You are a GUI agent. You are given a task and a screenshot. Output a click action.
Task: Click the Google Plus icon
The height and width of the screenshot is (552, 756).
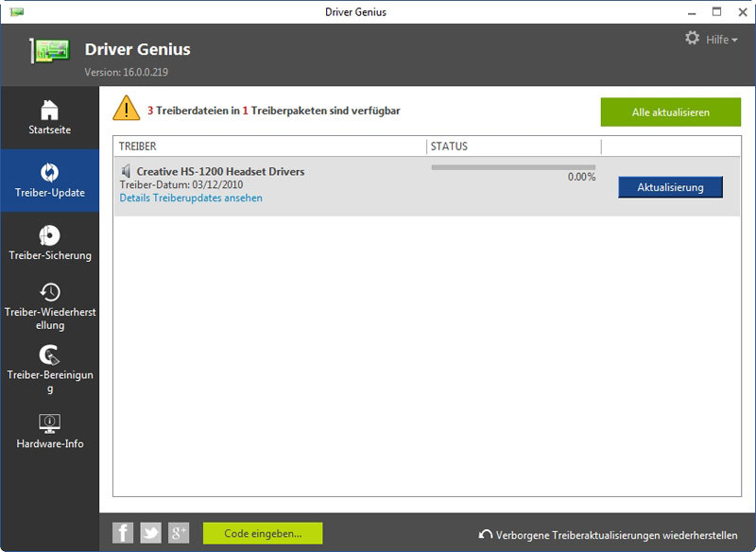(x=179, y=533)
